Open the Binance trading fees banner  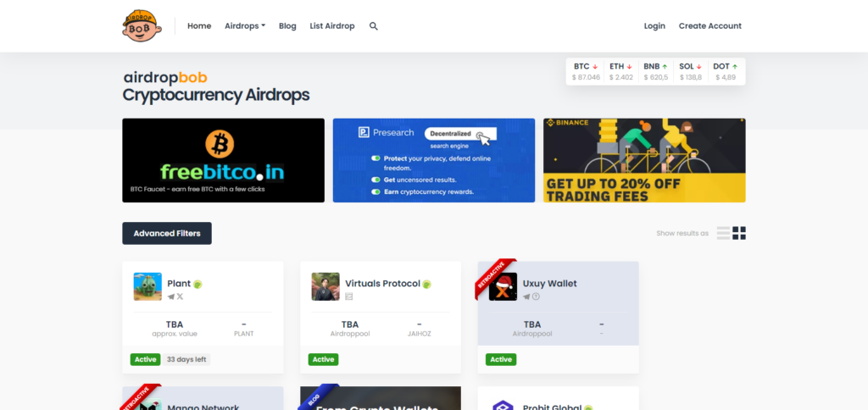click(x=644, y=160)
